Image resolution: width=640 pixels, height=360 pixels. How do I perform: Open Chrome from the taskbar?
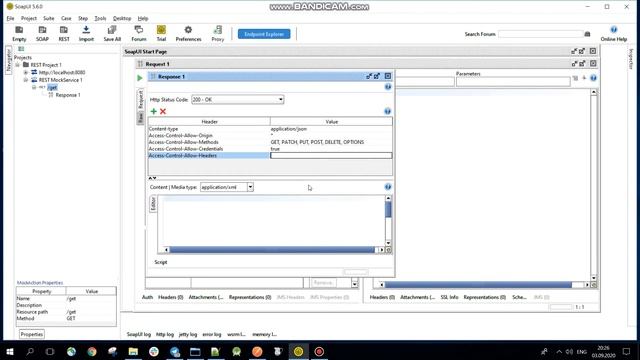coord(92,351)
